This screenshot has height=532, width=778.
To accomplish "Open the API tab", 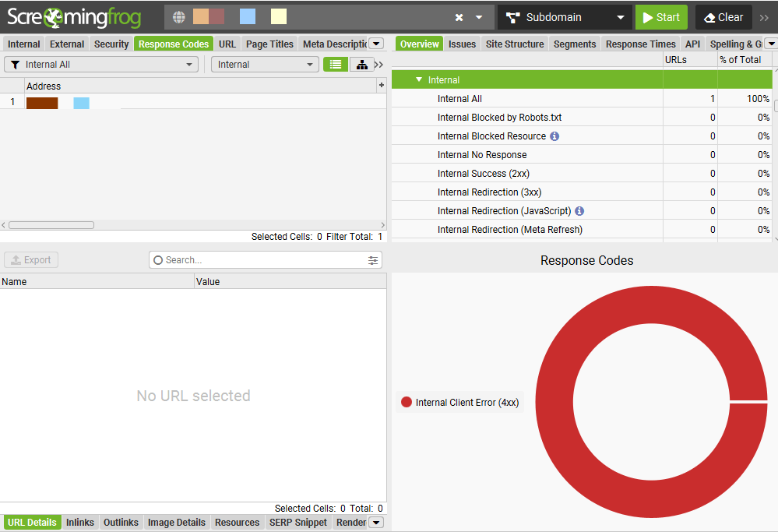I will coord(692,44).
